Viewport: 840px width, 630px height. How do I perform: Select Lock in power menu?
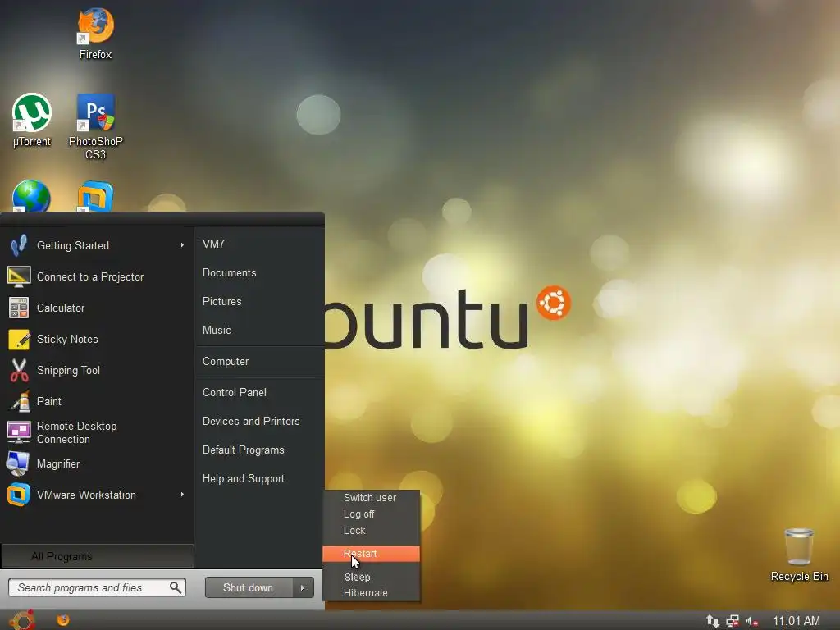click(x=354, y=531)
